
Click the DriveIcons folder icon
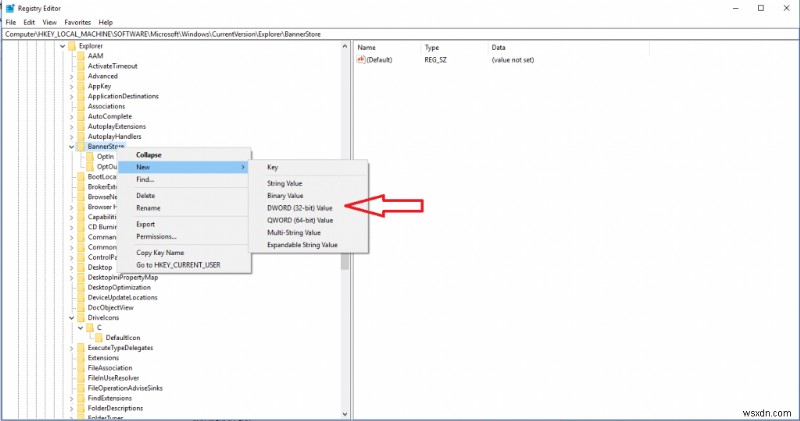click(x=81, y=318)
